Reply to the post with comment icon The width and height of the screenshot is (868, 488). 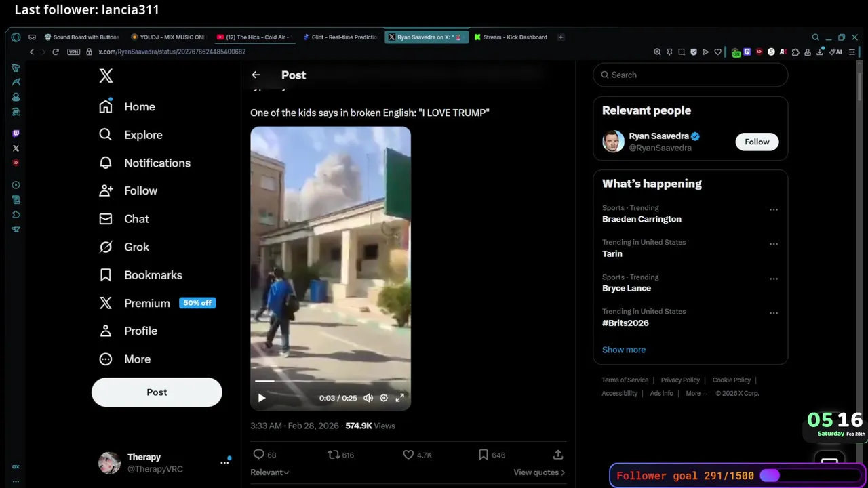pos(258,455)
